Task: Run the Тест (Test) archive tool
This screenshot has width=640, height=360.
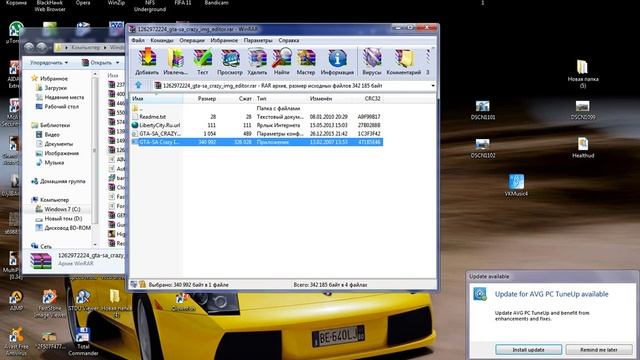Action: click(202, 62)
